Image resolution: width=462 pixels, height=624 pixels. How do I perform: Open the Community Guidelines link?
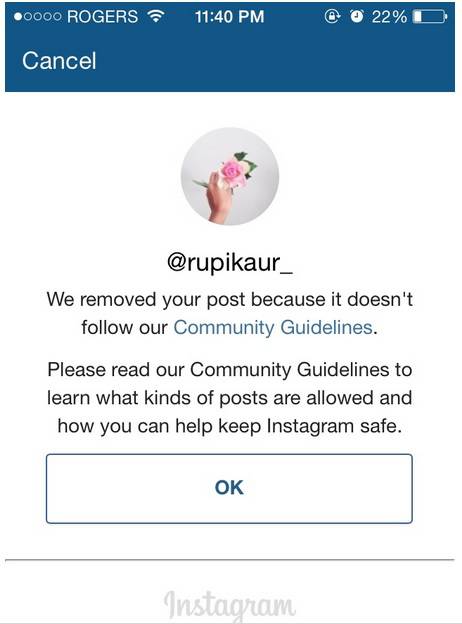pyautogui.click(x=273, y=328)
